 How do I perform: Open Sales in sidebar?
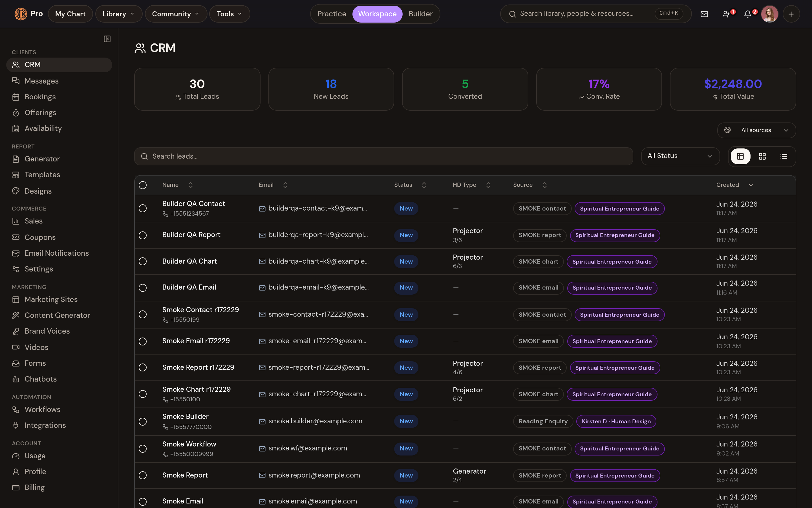(59, 221)
